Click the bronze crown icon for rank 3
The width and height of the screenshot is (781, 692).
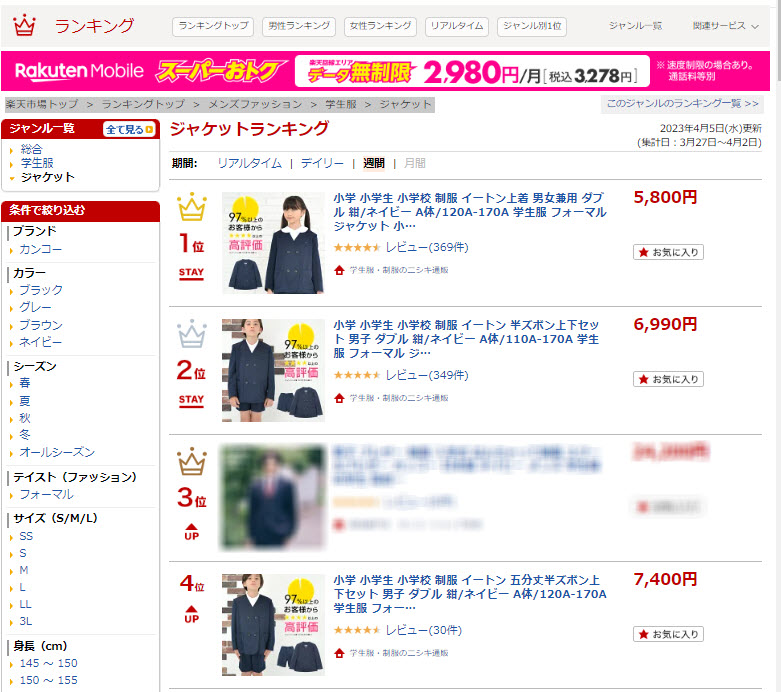[192, 461]
